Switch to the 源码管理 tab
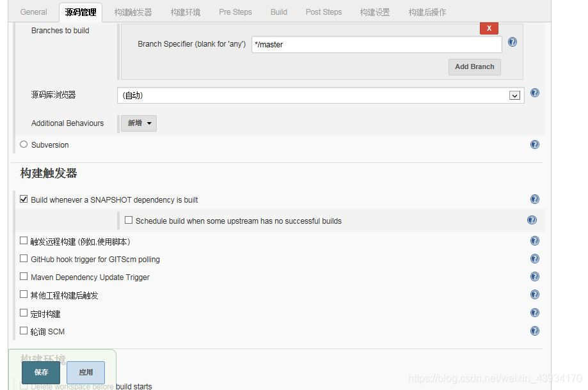The image size is (588, 390). [81, 12]
